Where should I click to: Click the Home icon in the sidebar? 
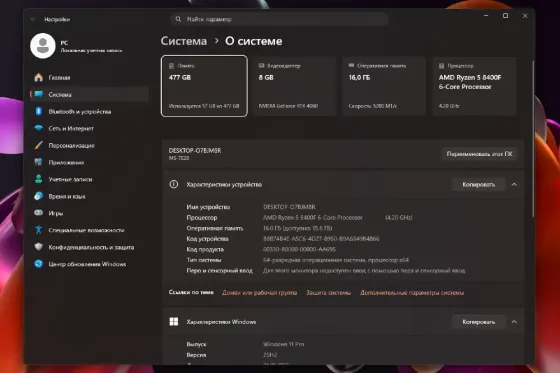tap(39, 77)
